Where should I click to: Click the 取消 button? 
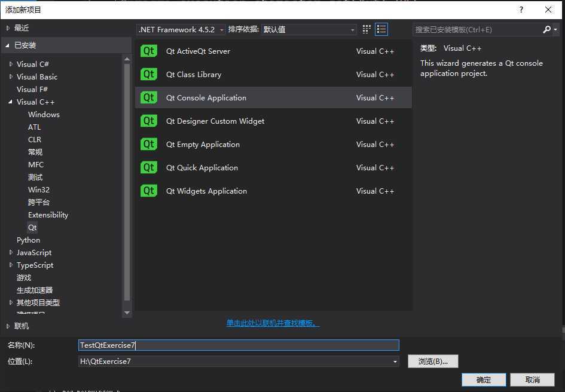[x=532, y=380]
